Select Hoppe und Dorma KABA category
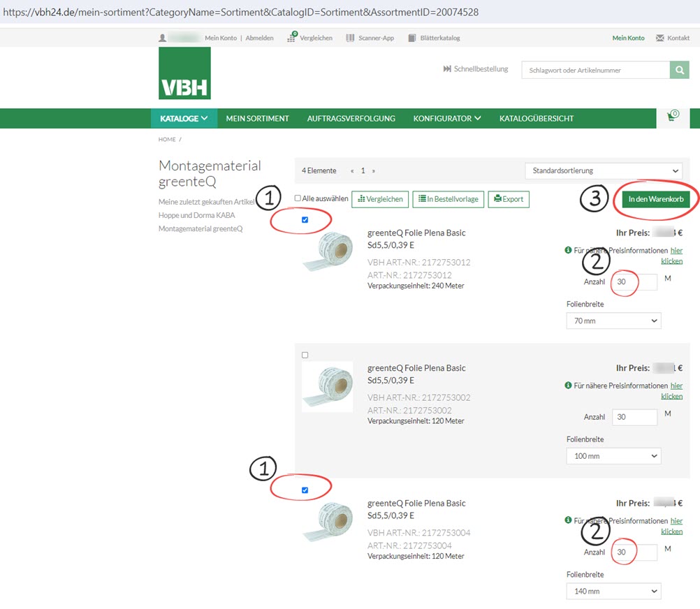Screen dimensions: 700x609 pos(196,215)
